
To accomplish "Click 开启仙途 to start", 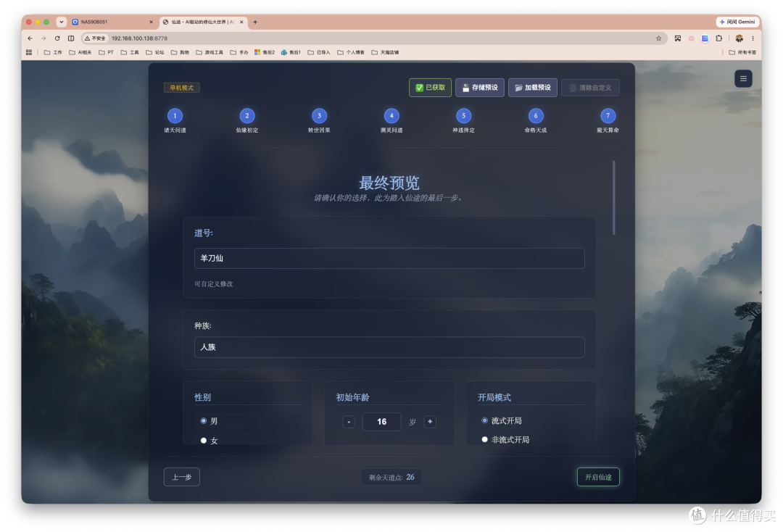I will 598,477.
